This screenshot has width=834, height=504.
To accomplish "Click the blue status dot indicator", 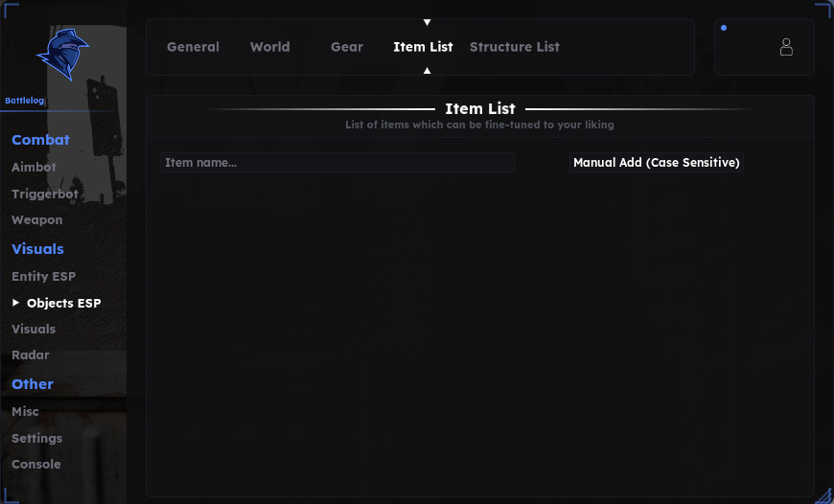I will pos(724,28).
